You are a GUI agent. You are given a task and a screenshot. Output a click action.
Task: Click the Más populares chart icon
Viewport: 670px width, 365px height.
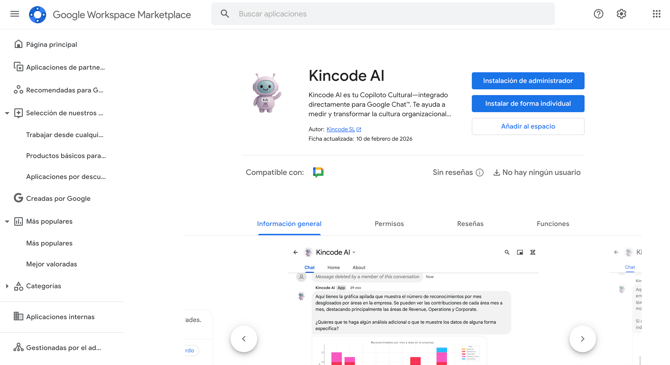(18, 221)
